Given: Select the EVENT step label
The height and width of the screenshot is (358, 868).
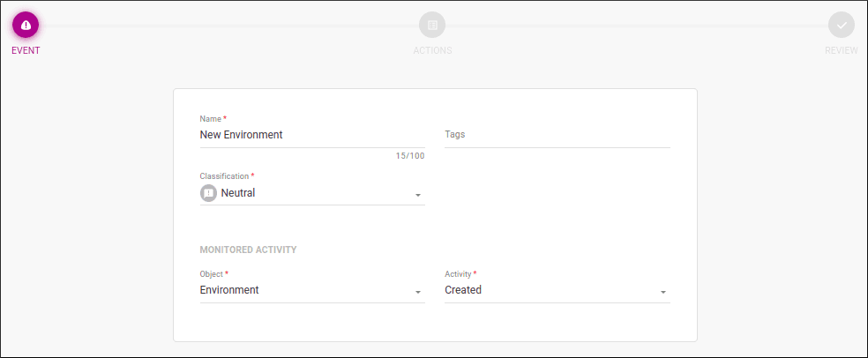Looking at the screenshot, I should click(x=26, y=50).
